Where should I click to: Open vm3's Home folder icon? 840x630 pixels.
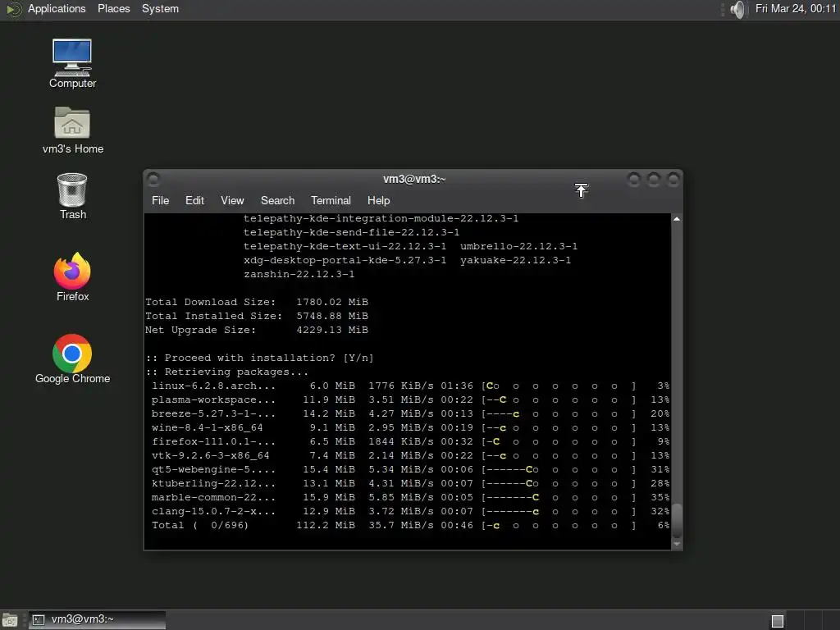point(72,130)
